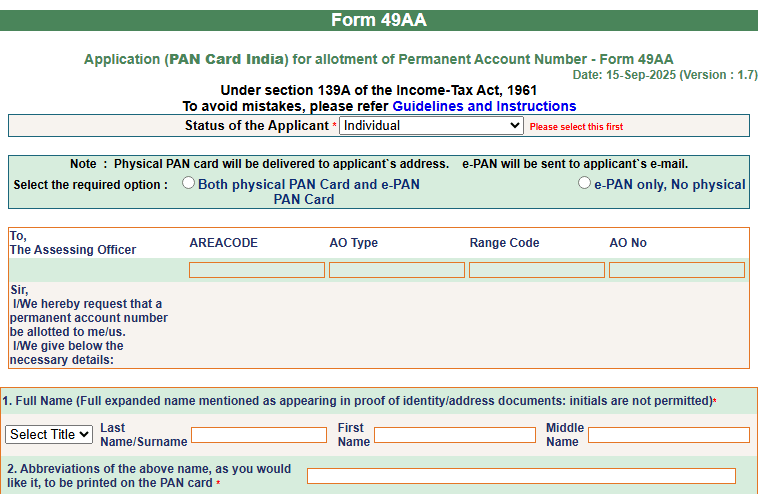This screenshot has width=763, height=494.
Task: Click the '2. Abbreviations of the above name' label
Action: click(149, 476)
